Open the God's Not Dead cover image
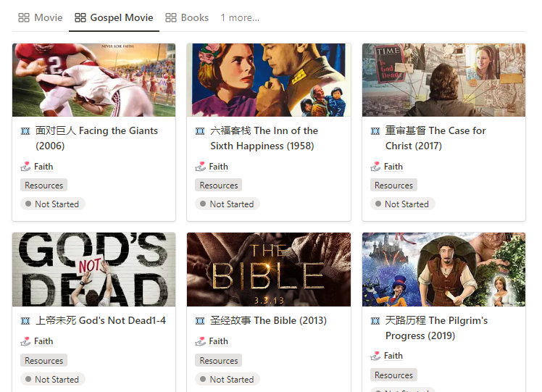 click(93, 270)
